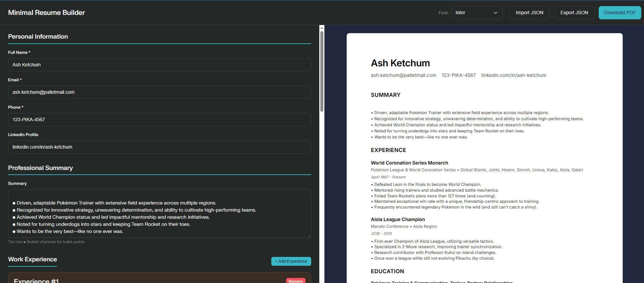
Task: Click the EXPERIENCE heading in preview
Action: 388,150
